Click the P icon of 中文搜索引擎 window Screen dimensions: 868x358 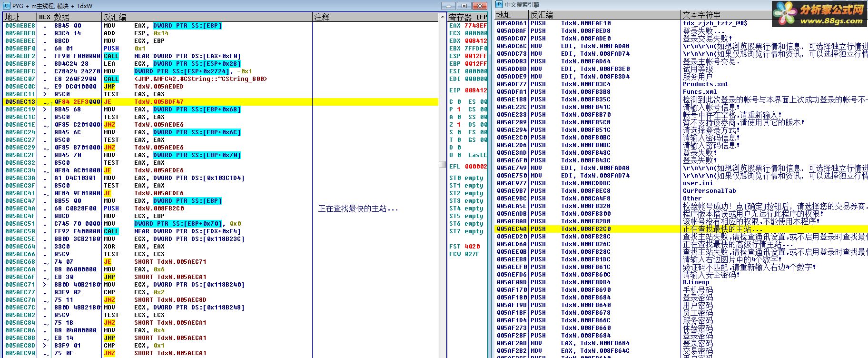tap(499, 4)
